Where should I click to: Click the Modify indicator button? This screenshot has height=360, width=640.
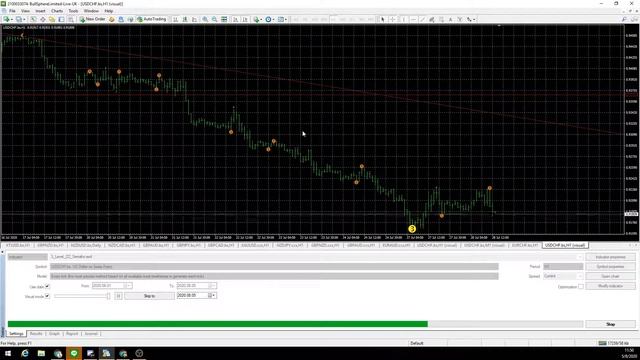pos(611,286)
